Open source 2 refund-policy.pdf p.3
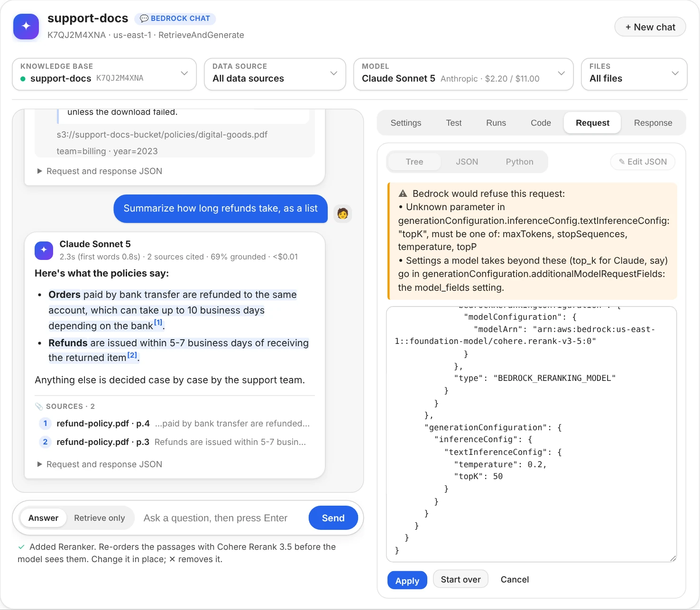 (175, 442)
